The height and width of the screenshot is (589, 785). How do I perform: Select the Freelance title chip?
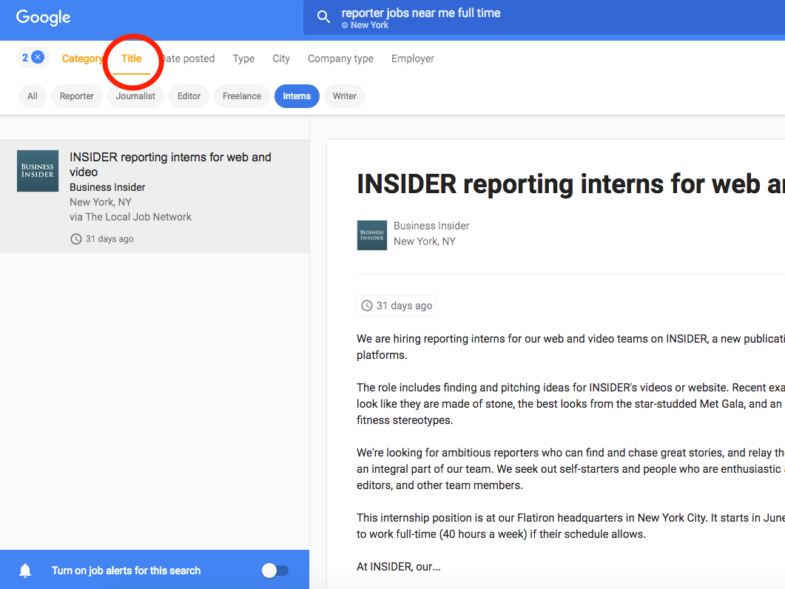242,96
